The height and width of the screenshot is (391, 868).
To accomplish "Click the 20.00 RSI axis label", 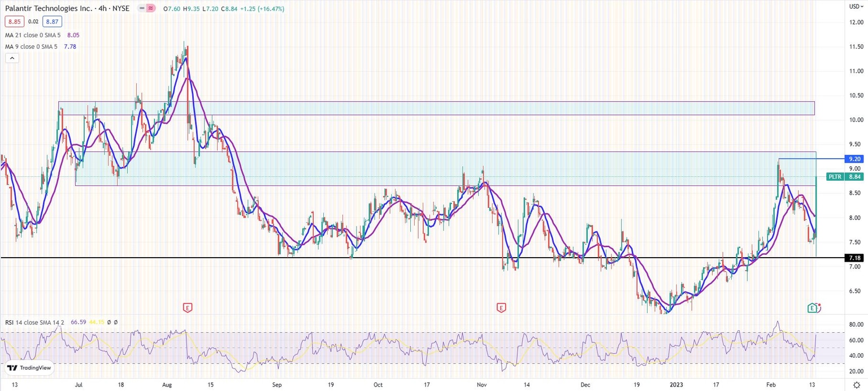I will 856,371.
